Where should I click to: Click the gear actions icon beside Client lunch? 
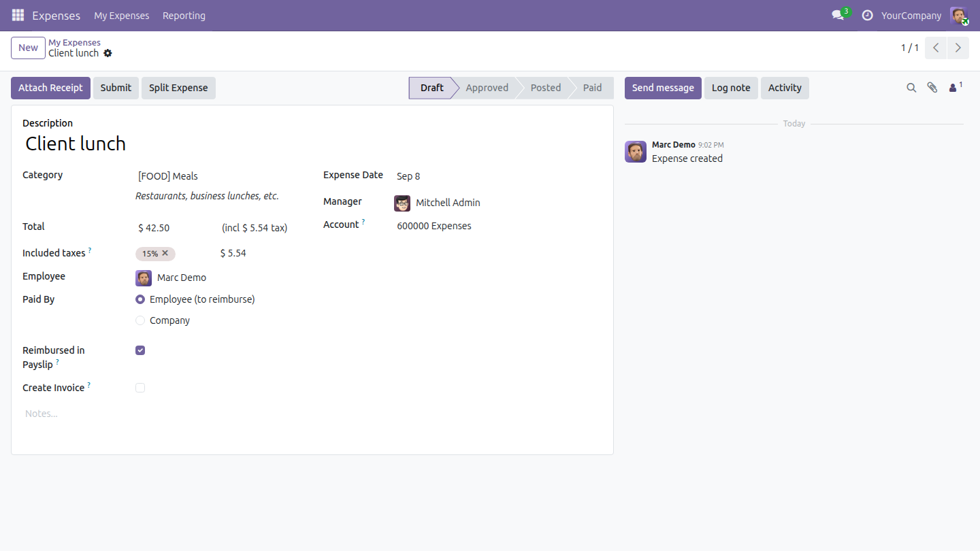[108, 53]
